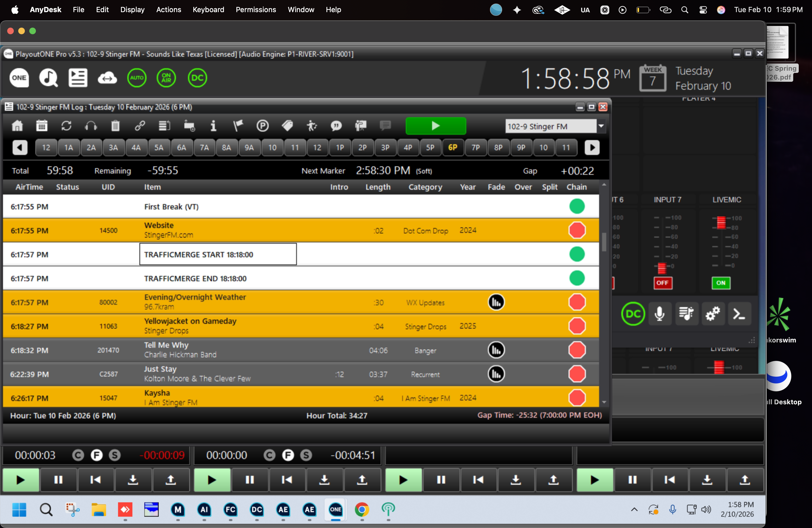Toggle chain for Website StingerFM.com row
Image resolution: width=812 pixels, height=528 pixels.
click(x=577, y=230)
